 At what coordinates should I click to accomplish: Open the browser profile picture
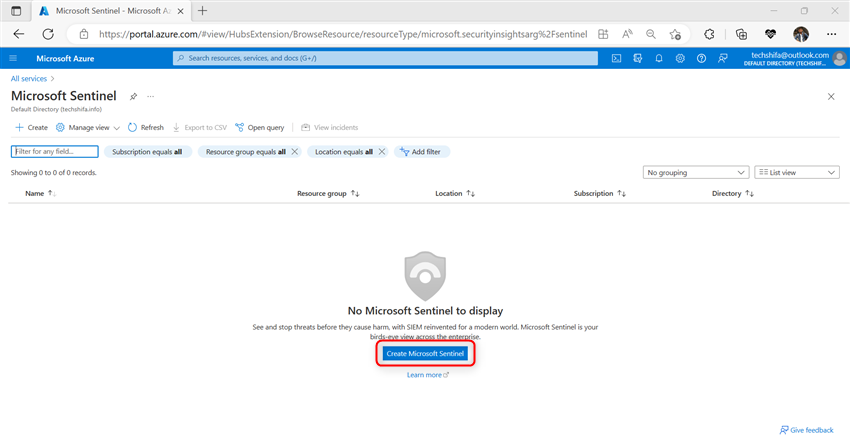[x=801, y=34]
